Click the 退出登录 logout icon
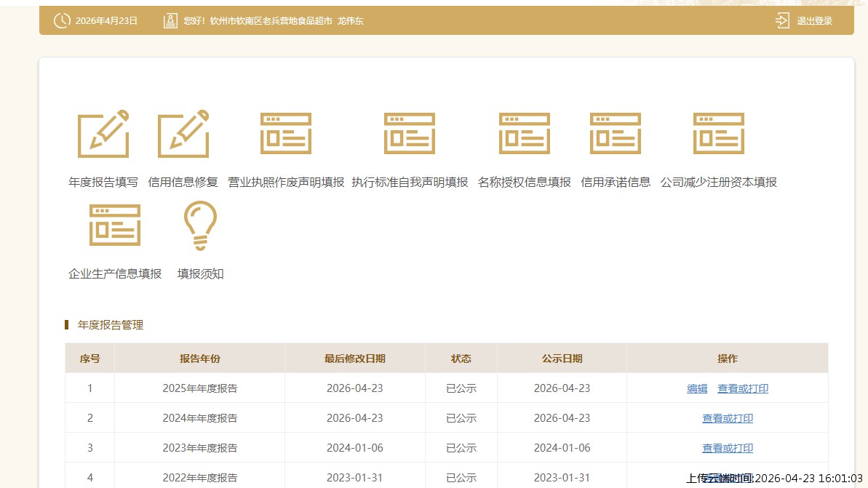This screenshot has width=868, height=488. [782, 20]
